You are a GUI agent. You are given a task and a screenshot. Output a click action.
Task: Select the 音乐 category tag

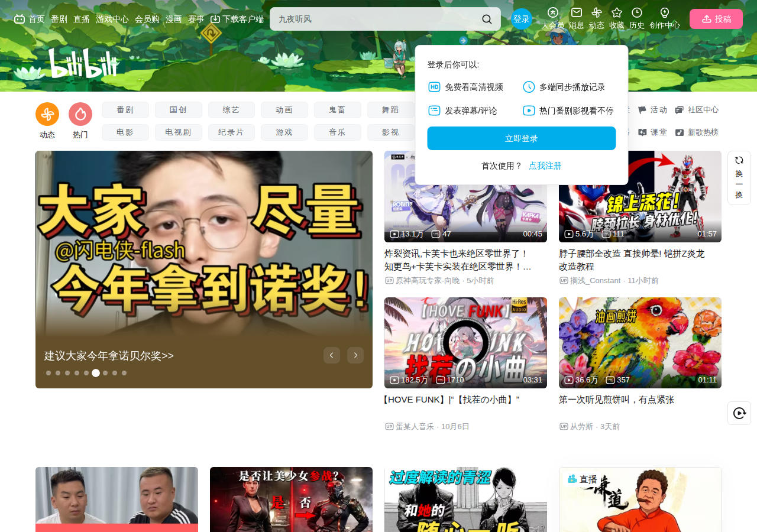(338, 132)
